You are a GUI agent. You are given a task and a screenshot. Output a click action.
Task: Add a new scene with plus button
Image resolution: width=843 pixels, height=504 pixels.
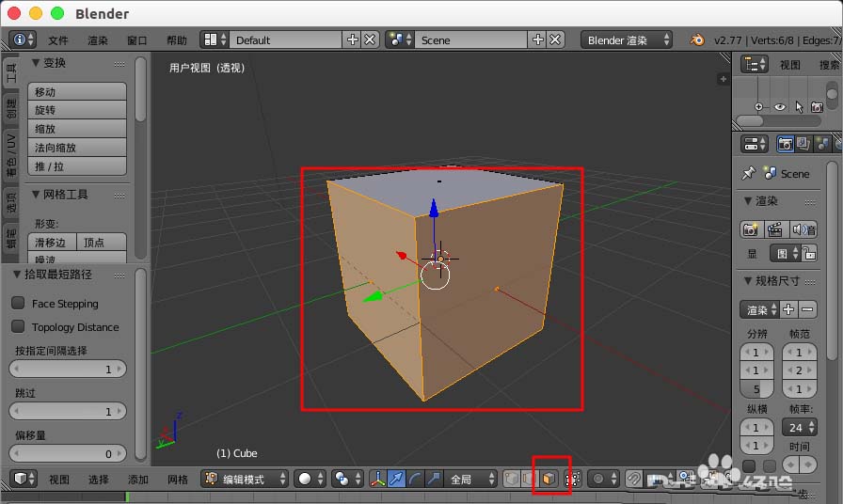(x=537, y=39)
